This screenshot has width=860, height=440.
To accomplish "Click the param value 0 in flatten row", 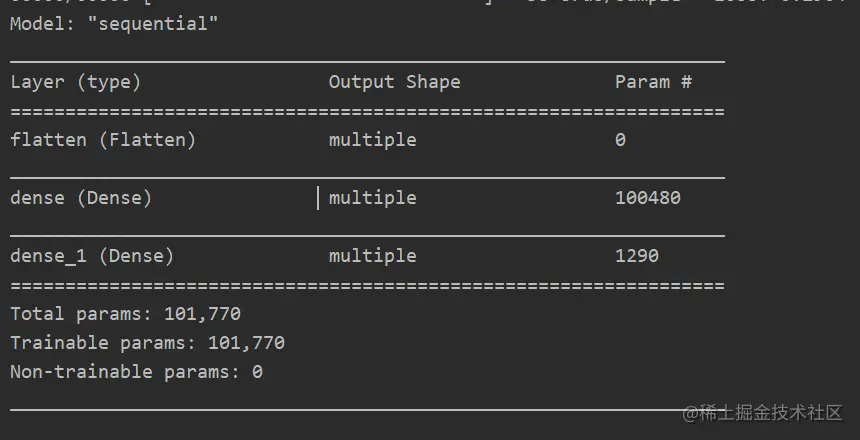I will click(620, 140).
